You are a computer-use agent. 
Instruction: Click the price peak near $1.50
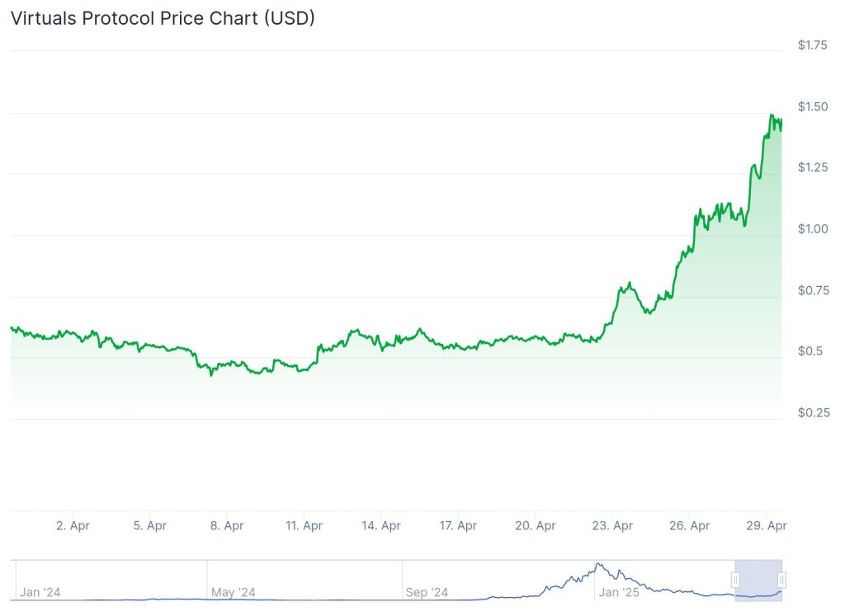tap(772, 115)
